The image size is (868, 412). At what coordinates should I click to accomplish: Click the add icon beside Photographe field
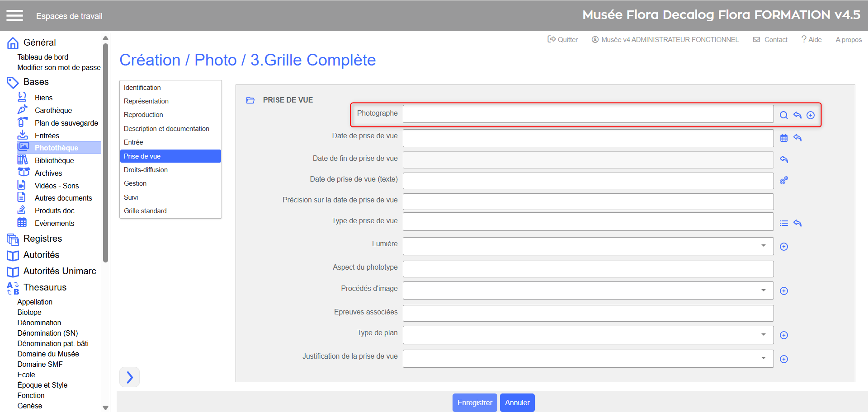point(811,115)
